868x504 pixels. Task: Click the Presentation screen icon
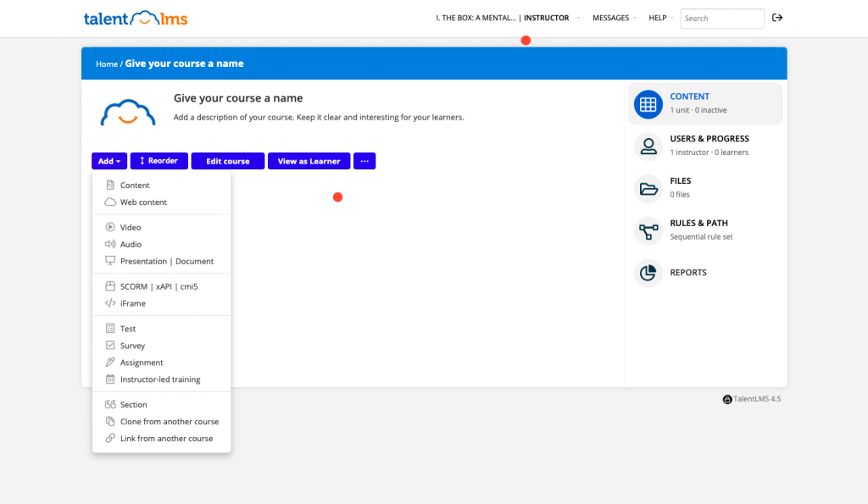110,261
